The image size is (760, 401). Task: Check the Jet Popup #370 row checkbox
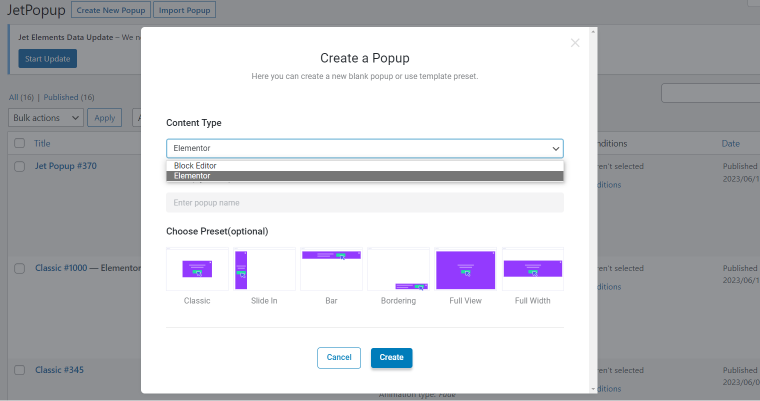19,166
